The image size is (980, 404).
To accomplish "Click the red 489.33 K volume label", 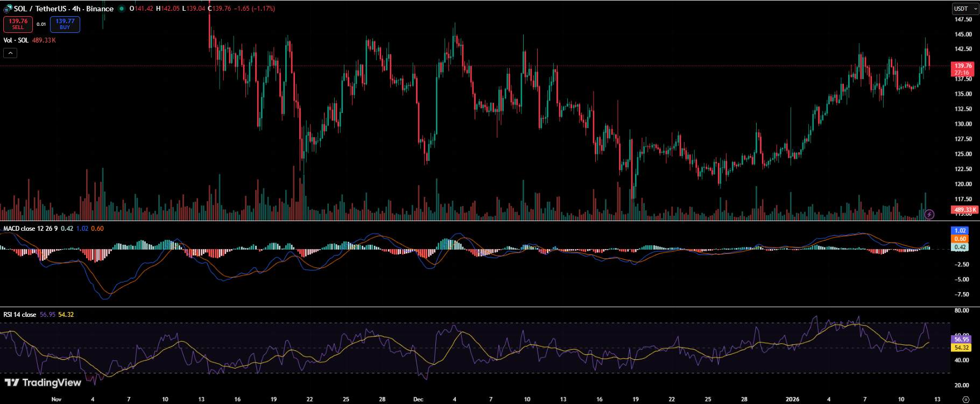I will tap(964, 210).
